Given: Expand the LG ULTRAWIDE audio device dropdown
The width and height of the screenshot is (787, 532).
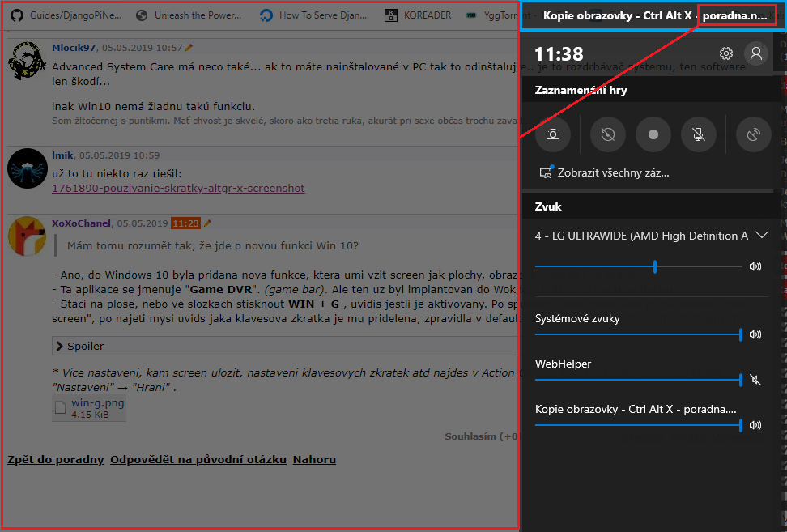Looking at the screenshot, I should 762,235.
